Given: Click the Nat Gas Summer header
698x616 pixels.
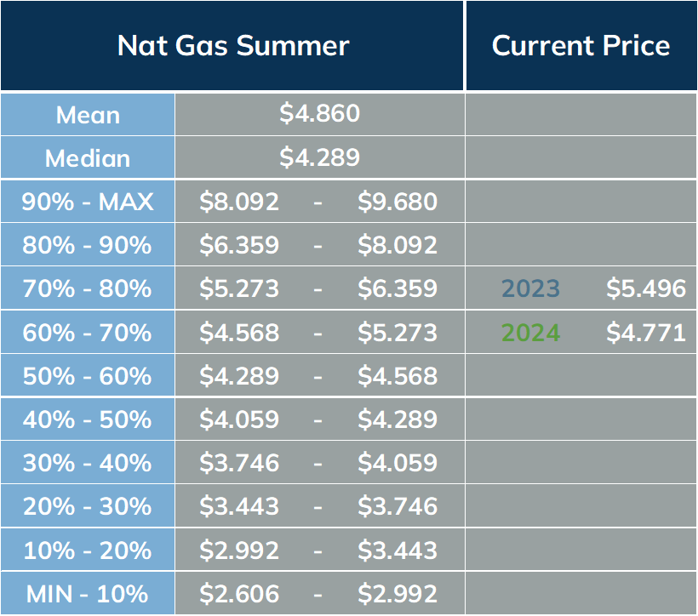Looking at the screenshot, I should pyautogui.click(x=233, y=46).
